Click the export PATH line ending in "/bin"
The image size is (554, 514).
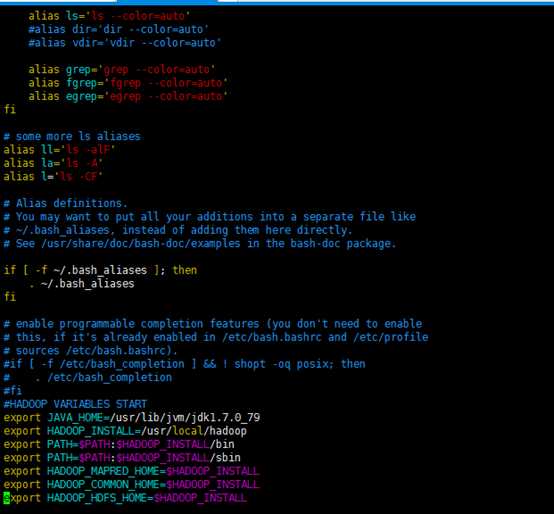click(119, 444)
